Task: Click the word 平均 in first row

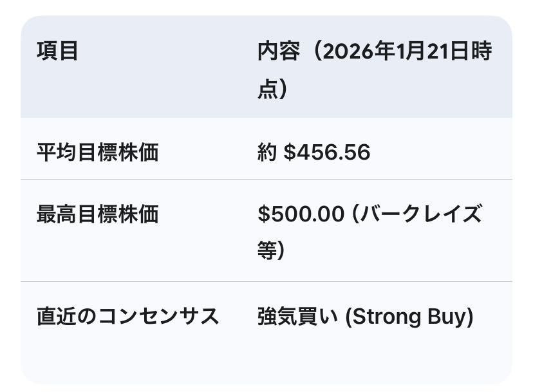Action: pyautogui.click(x=57, y=153)
